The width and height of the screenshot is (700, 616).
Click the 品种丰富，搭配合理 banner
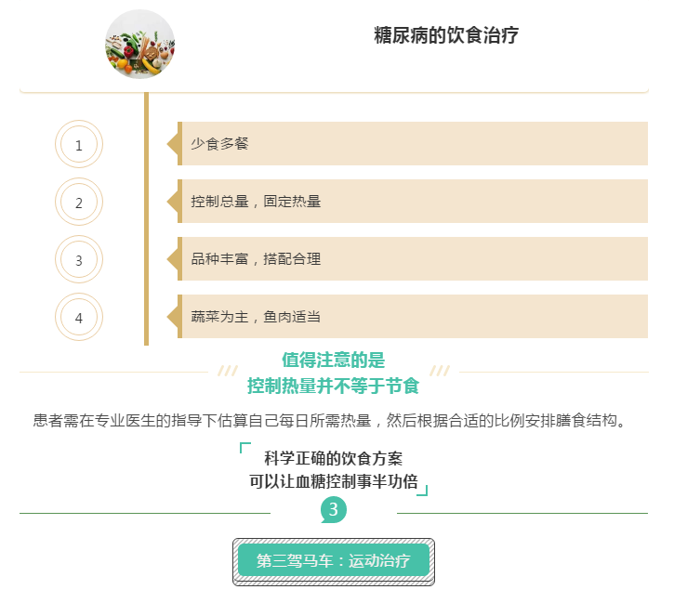coord(415,258)
